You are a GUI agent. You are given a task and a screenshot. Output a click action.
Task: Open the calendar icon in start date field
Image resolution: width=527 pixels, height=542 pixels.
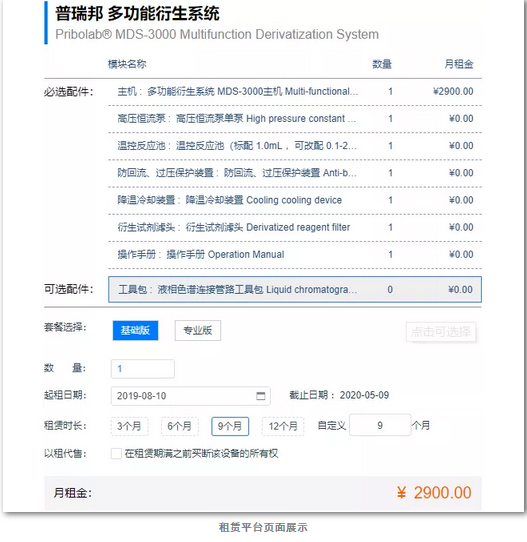pos(261,396)
